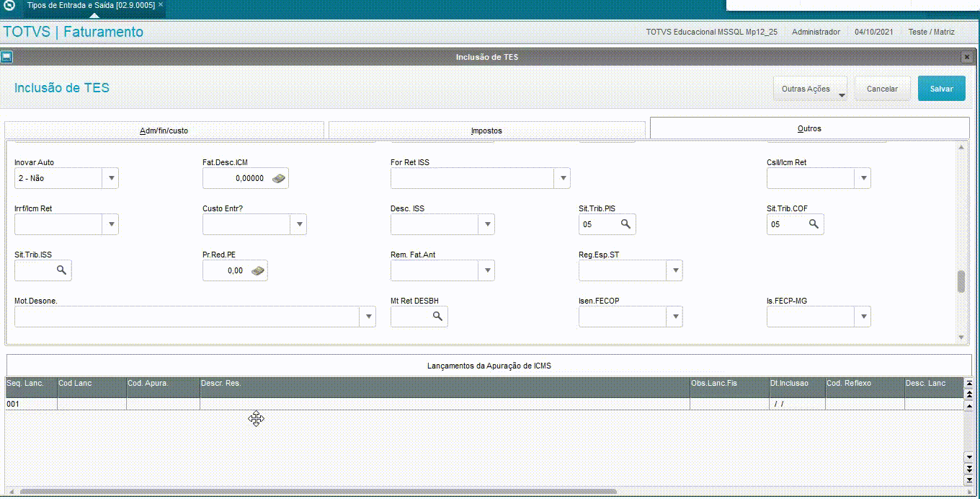Viewport: 980px width, 499px height.
Task: Open lookup magnifier for Sit.Trib.PIS
Action: click(x=625, y=224)
